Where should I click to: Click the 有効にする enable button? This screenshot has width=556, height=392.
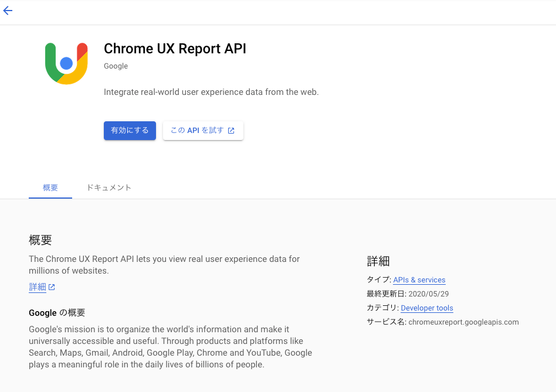130,131
